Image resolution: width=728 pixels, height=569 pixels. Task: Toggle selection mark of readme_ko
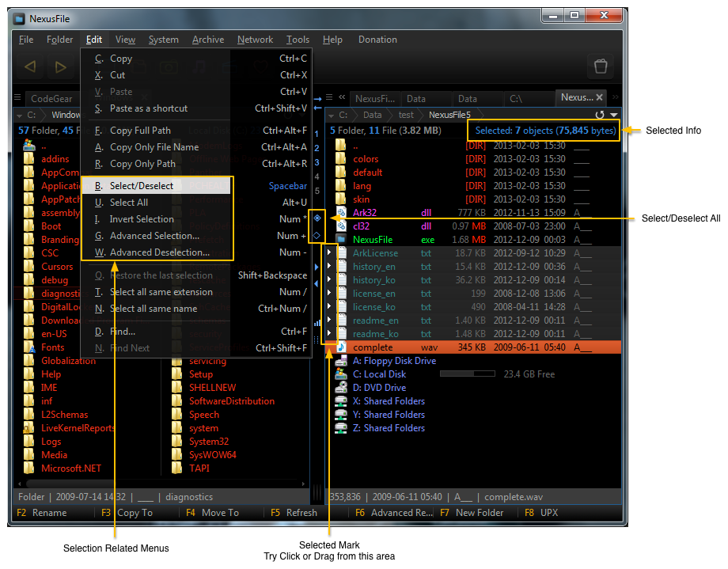[x=328, y=333]
